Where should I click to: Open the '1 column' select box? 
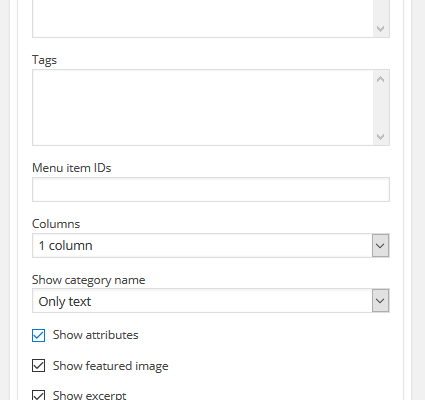pos(211,246)
